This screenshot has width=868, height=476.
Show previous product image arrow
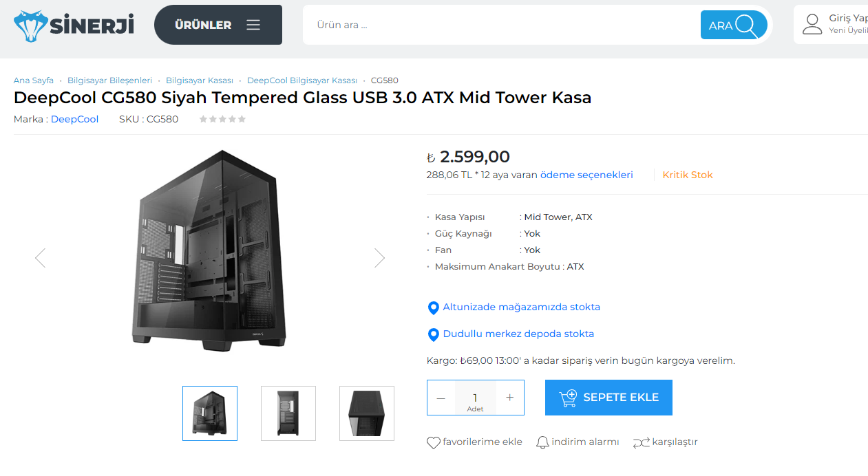[x=40, y=258]
